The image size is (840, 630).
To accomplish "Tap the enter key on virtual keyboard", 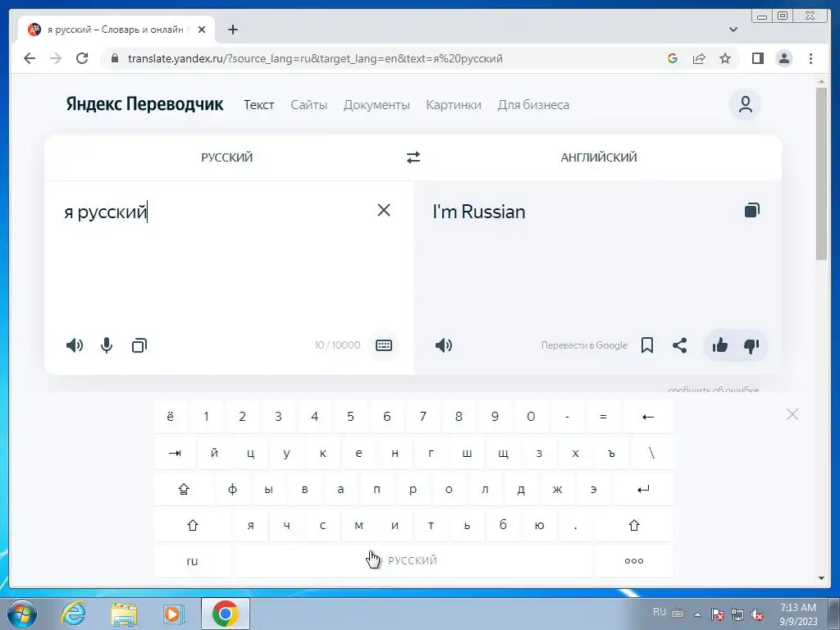I will [x=643, y=489].
